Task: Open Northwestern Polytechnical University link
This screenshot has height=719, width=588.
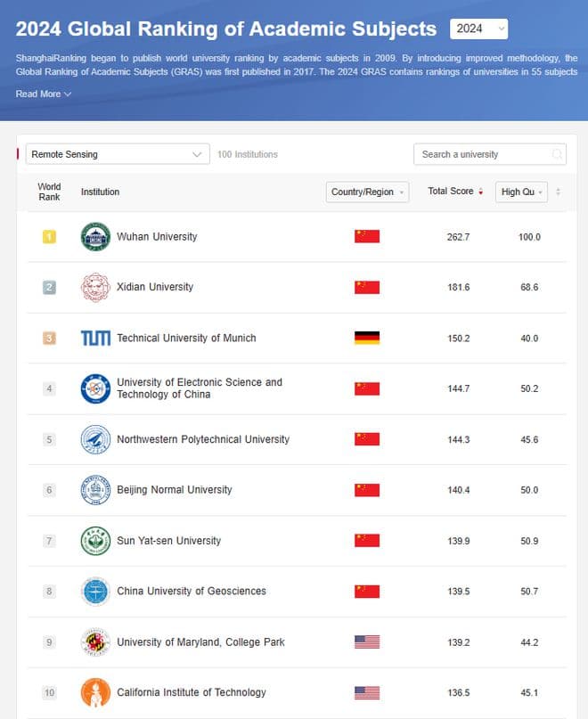Action: click(x=203, y=439)
